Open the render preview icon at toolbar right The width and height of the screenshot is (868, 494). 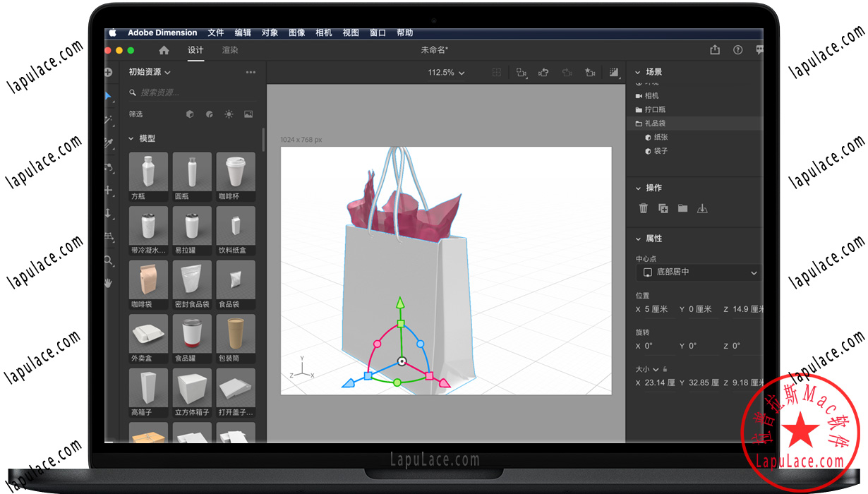point(613,72)
